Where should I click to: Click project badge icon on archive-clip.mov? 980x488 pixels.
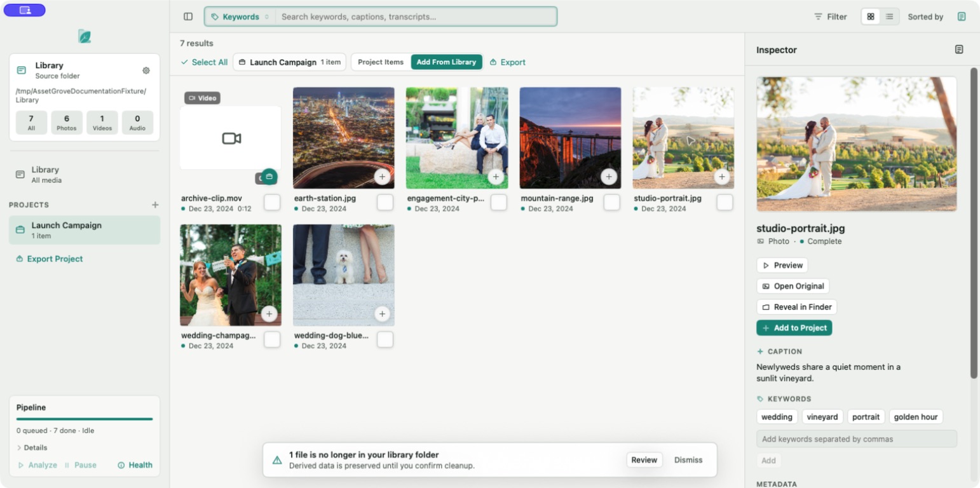pos(269,176)
